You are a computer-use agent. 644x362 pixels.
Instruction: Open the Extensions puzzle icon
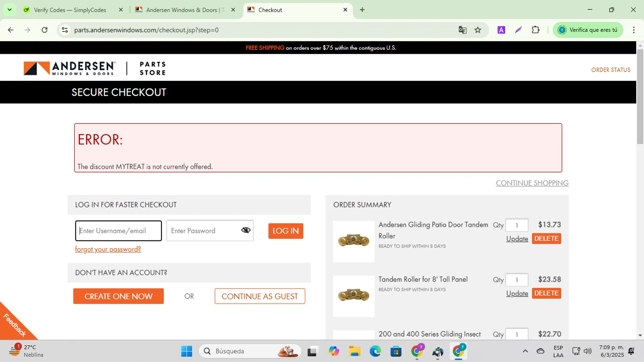[535, 30]
